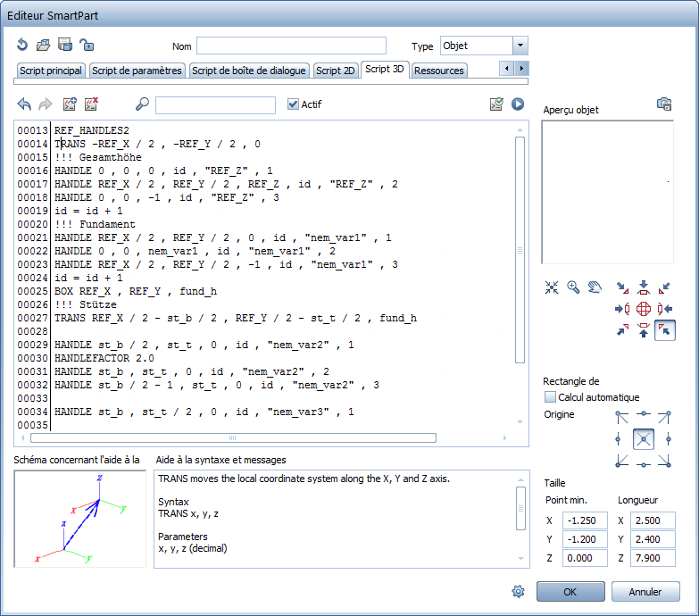The image size is (699, 616).
Task: Click the script editor horizontal scrollbar
Action: pos(233,437)
